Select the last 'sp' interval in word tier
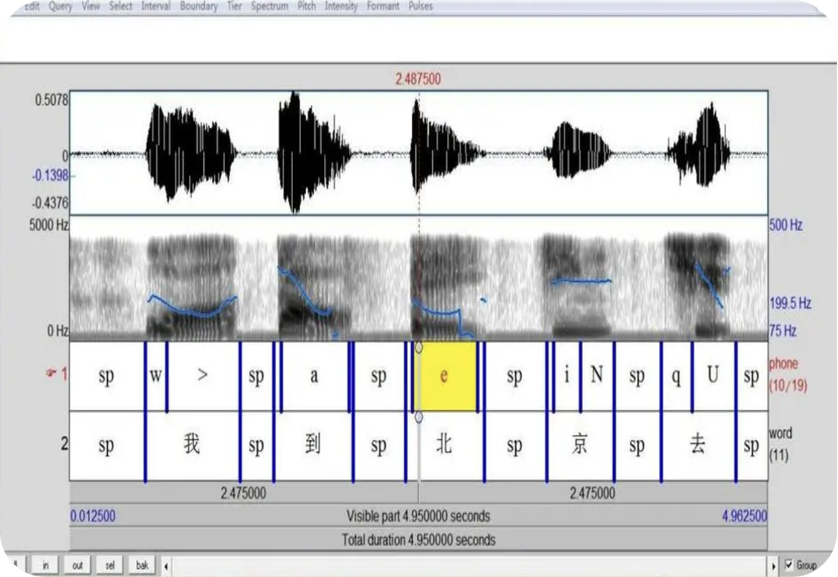This screenshot has height=577, width=838. [751, 445]
